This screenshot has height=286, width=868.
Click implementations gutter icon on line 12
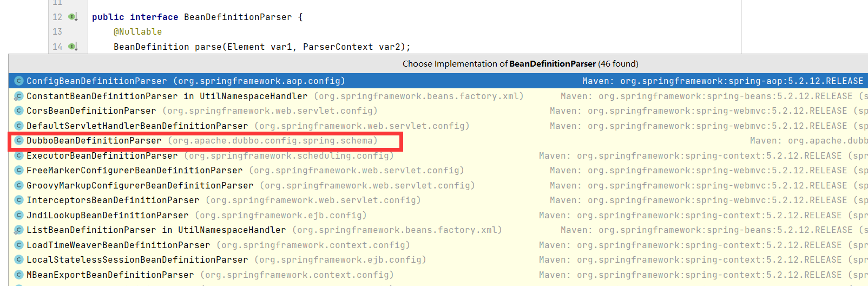click(73, 17)
